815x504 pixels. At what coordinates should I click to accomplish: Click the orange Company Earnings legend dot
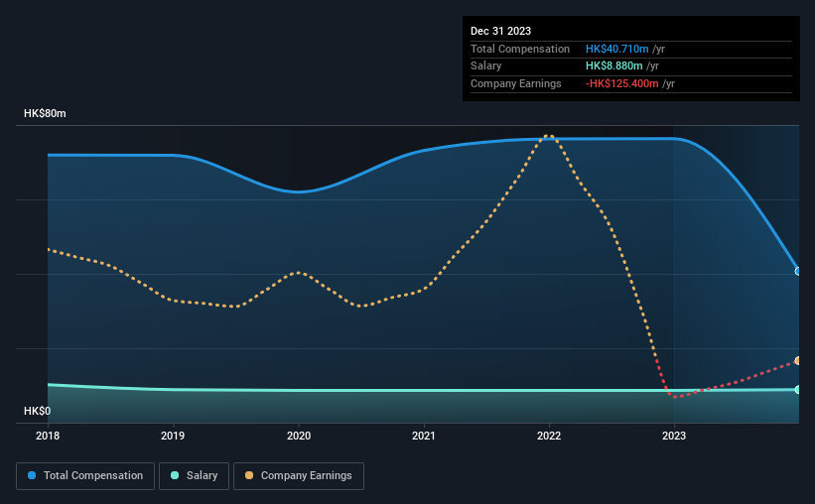(x=249, y=475)
